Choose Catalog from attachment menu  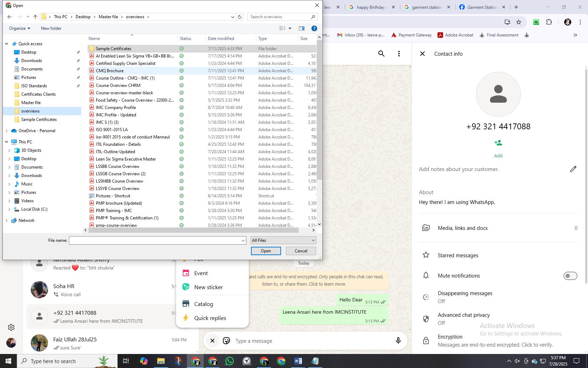click(x=212, y=304)
